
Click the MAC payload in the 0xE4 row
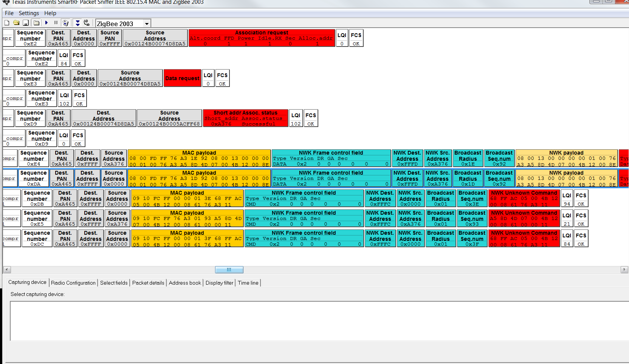click(199, 158)
